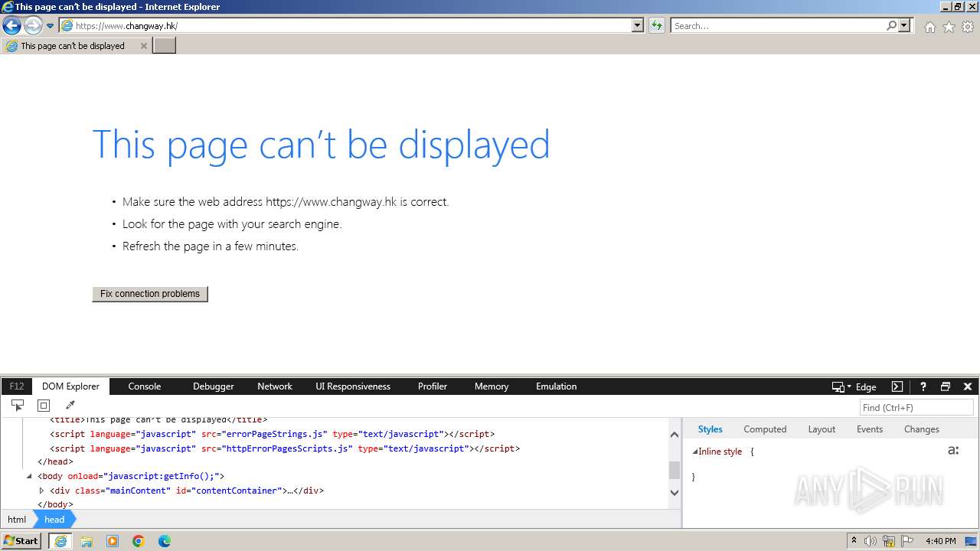Expand the address bar autocomplete dropdown
The width and height of the screenshot is (980, 551).
[x=638, y=26]
